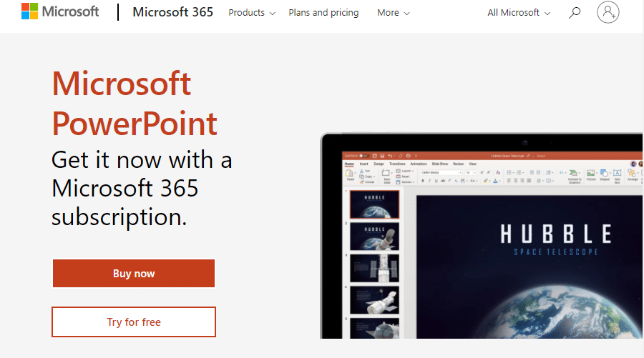Toggle the AutoSave switch
Screen dimensions: 644x358
point(363,155)
